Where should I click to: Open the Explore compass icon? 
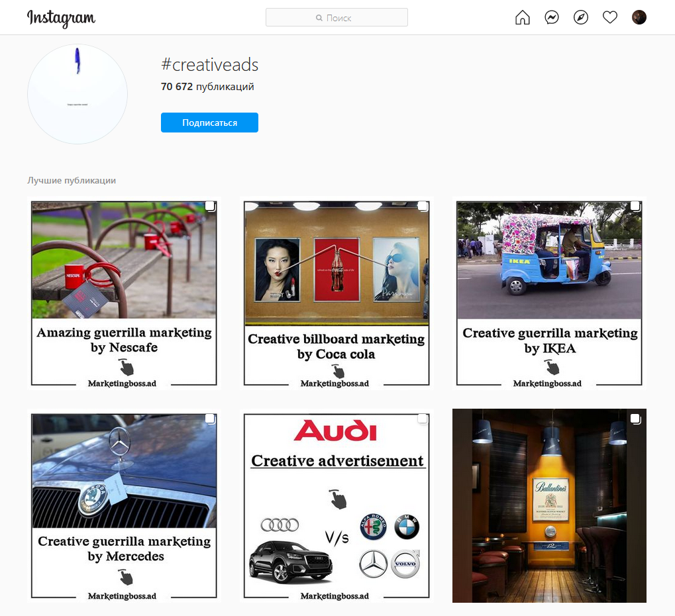pyautogui.click(x=581, y=18)
